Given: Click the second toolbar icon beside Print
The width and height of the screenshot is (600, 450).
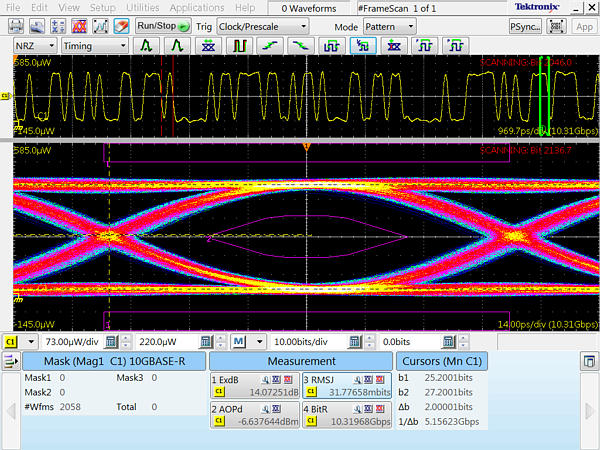Looking at the screenshot, I should 37,27.
